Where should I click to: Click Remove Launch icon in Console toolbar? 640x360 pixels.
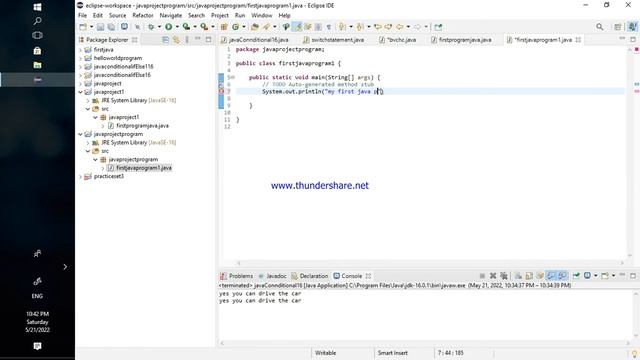point(493,276)
